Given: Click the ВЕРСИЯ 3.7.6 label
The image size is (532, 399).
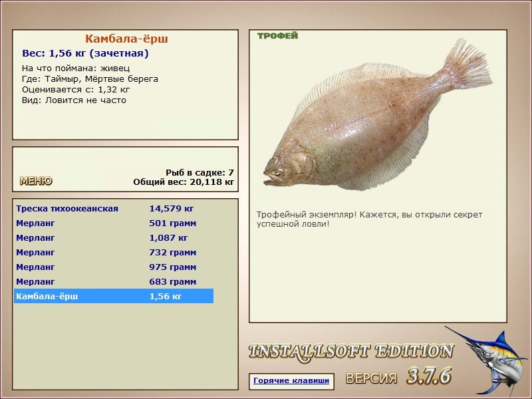Looking at the screenshot, I should pos(398,376).
